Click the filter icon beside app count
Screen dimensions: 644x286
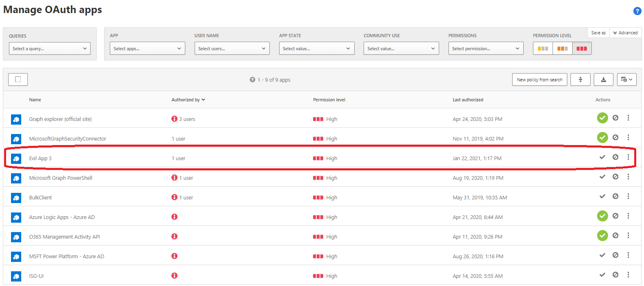point(252,80)
